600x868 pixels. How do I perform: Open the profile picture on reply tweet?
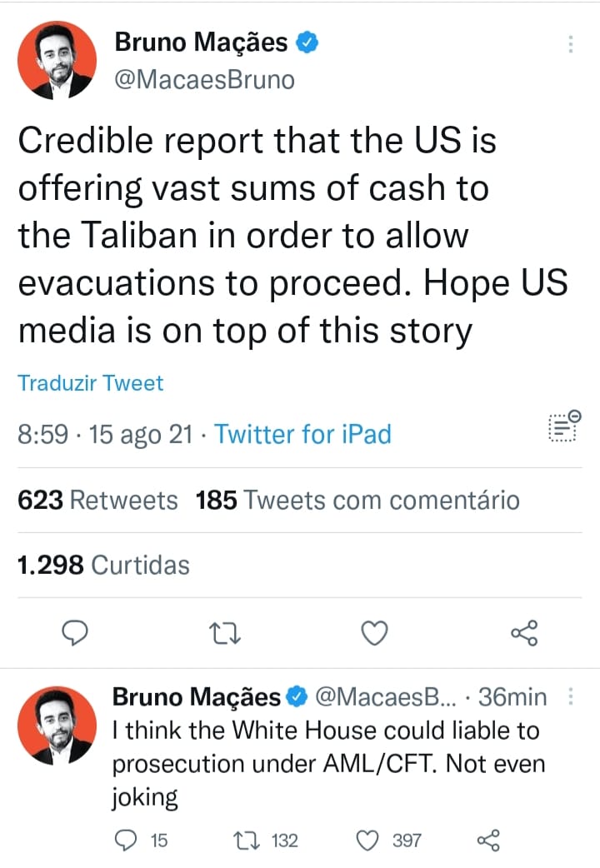(57, 726)
